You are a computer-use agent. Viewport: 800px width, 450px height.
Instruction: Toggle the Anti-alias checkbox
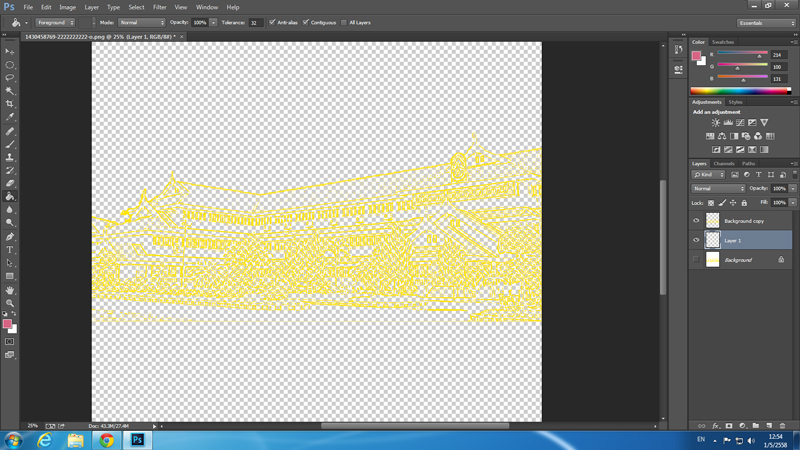(x=272, y=22)
